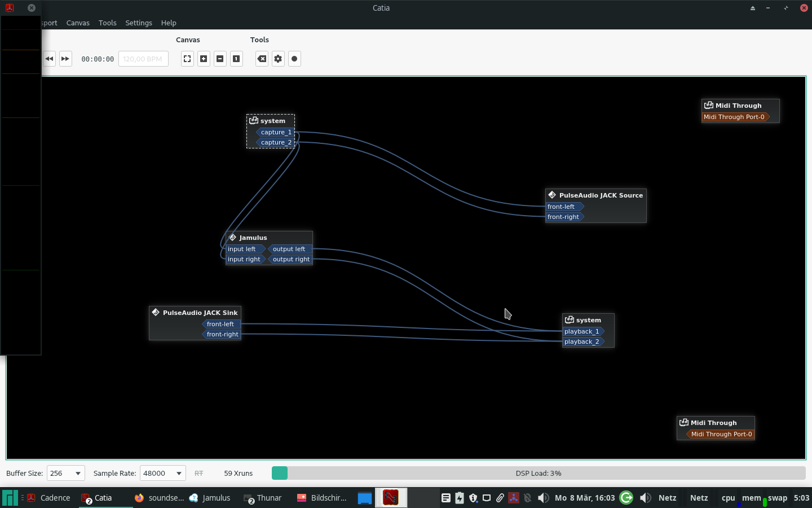812x508 pixels.
Task: Click the transport fast-forward button
Action: tap(65, 59)
